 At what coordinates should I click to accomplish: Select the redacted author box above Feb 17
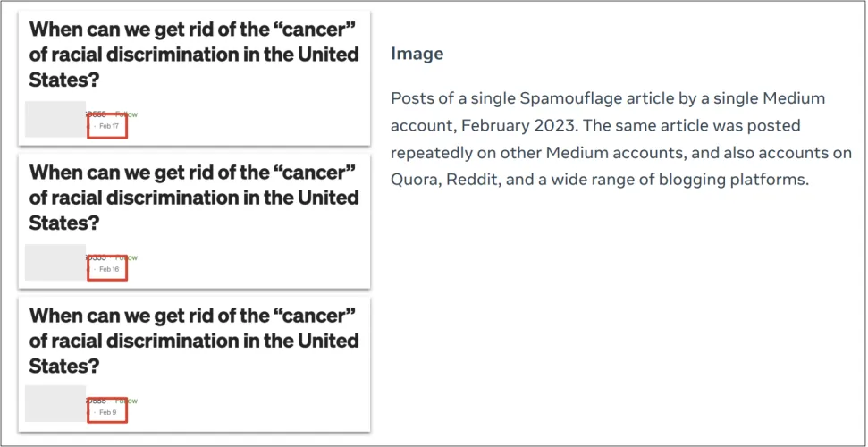point(55,120)
